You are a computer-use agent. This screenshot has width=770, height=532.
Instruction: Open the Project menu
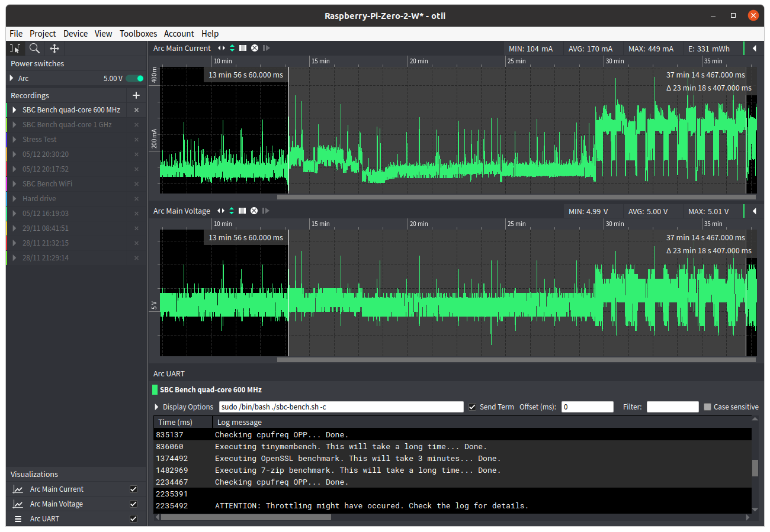pyautogui.click(x=43, y=34)
